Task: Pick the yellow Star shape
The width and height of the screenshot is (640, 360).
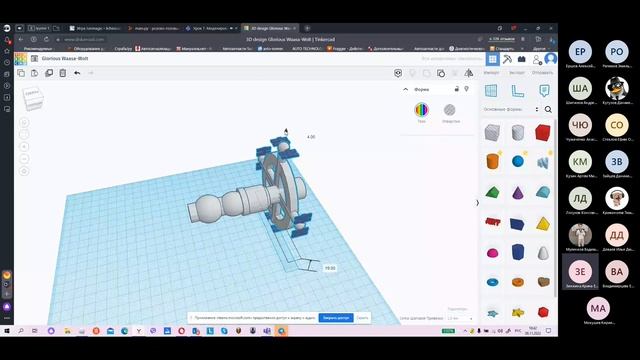Action: pyautogui.click(x=518, y=313)
